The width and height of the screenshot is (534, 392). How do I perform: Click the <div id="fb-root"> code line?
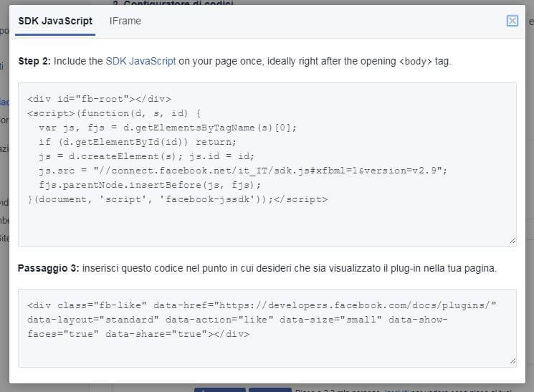tap(100, 99)
